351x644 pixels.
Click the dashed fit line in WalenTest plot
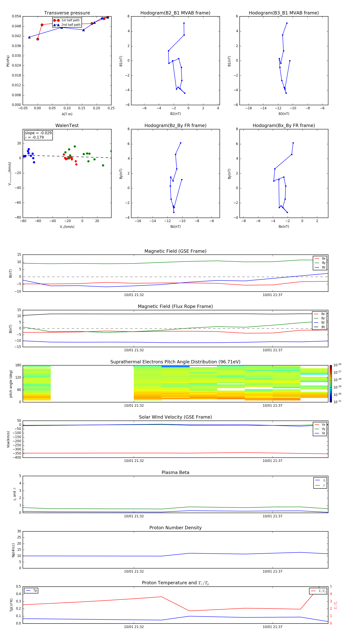click(x=67, y=157)
